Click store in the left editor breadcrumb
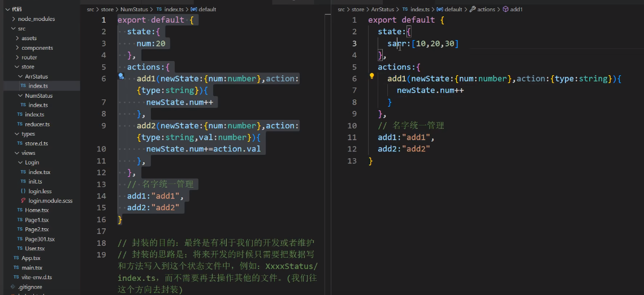The width and height of the screenshot is (644, 295). 107,9
